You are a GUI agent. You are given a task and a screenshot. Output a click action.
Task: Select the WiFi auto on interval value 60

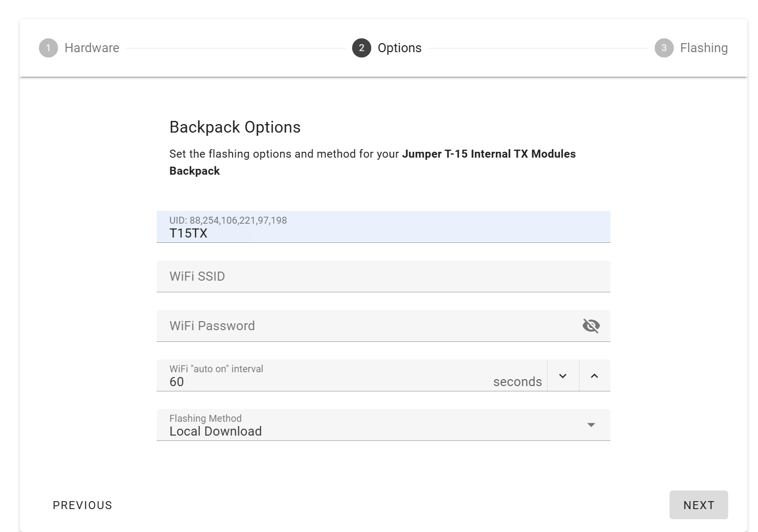click(177, 382)
